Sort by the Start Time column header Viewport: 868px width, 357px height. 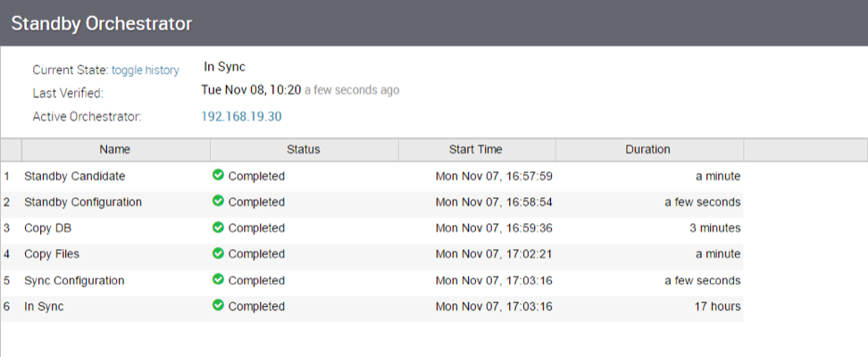[x=475, y=149]
